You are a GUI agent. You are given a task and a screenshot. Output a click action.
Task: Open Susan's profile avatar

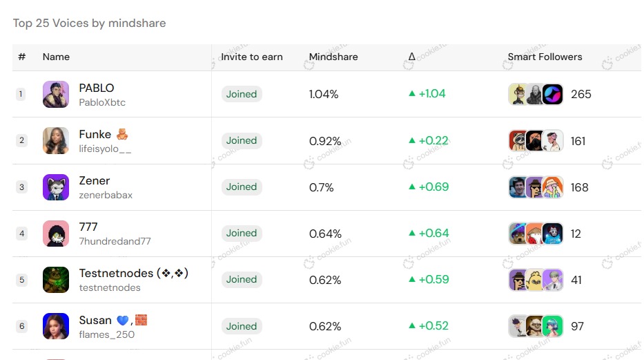(x=56, y=326)
